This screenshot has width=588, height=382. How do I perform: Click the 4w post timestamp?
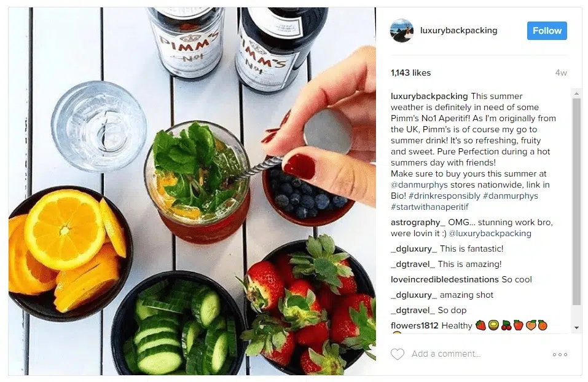[x=561, y=73]
